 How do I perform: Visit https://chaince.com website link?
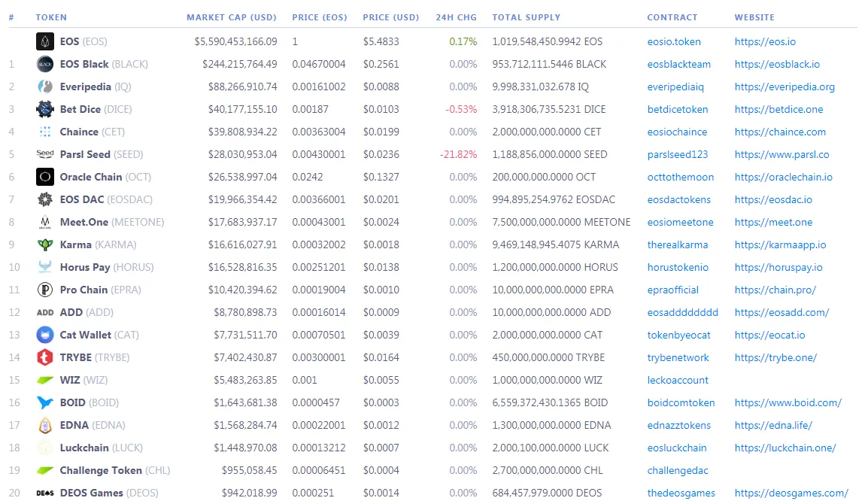780,132
